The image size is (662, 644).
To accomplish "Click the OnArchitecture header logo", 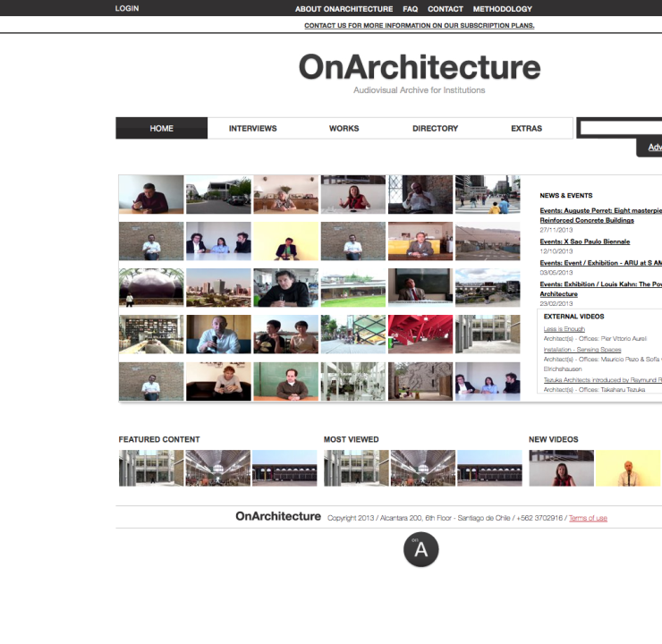I will tap(420, 68).
